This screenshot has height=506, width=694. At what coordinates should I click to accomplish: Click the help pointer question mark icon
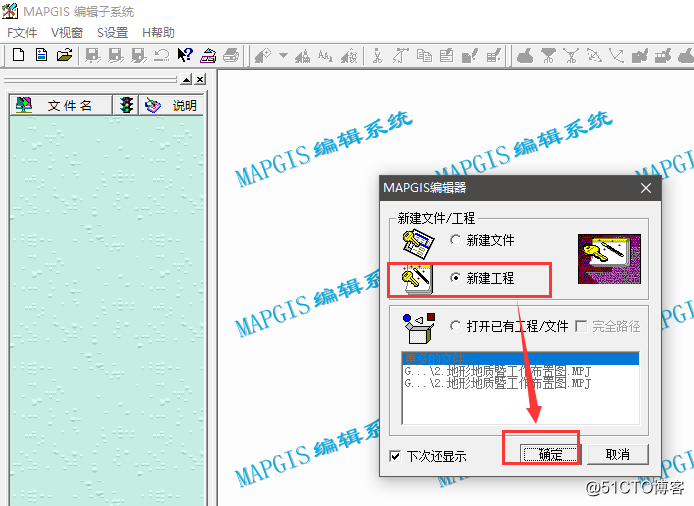[x=185, y=55]
